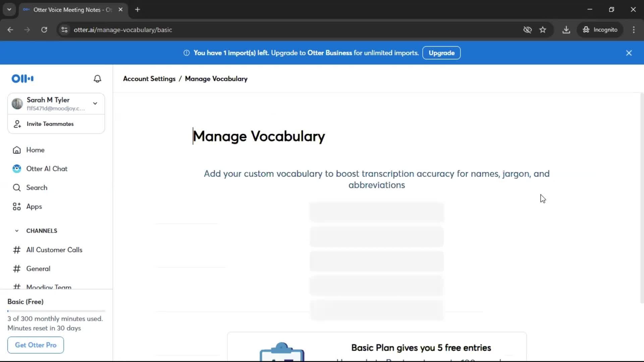Click the hash icon for All Customer Calls
Image resolution: width=644 pixels, height=362 pixels.
(17, 250)
